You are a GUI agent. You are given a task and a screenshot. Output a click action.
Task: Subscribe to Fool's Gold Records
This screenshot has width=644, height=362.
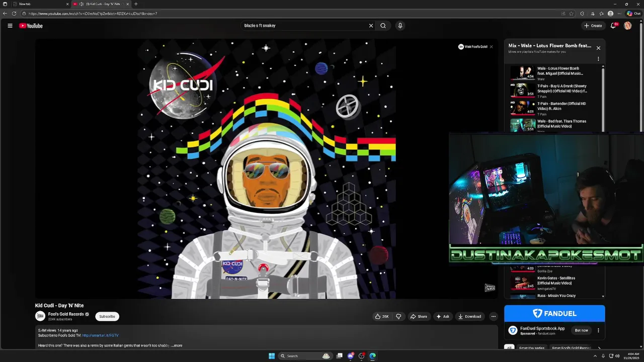[107, 316]
